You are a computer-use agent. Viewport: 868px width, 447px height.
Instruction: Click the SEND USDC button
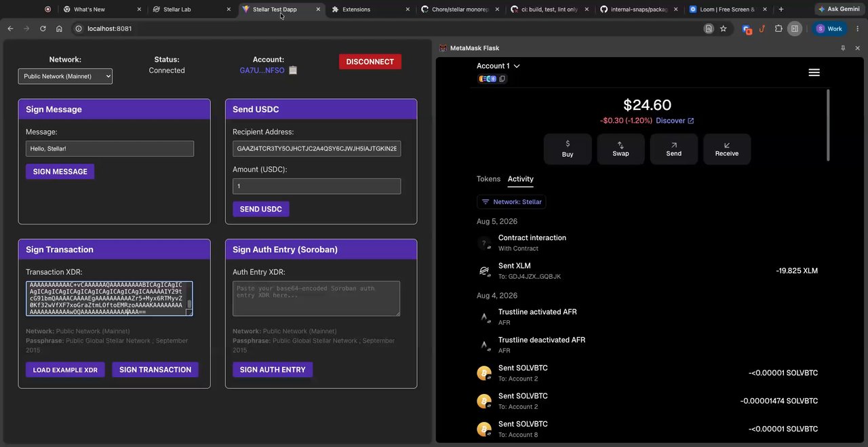pyautogui.click(x=261, y=209)
